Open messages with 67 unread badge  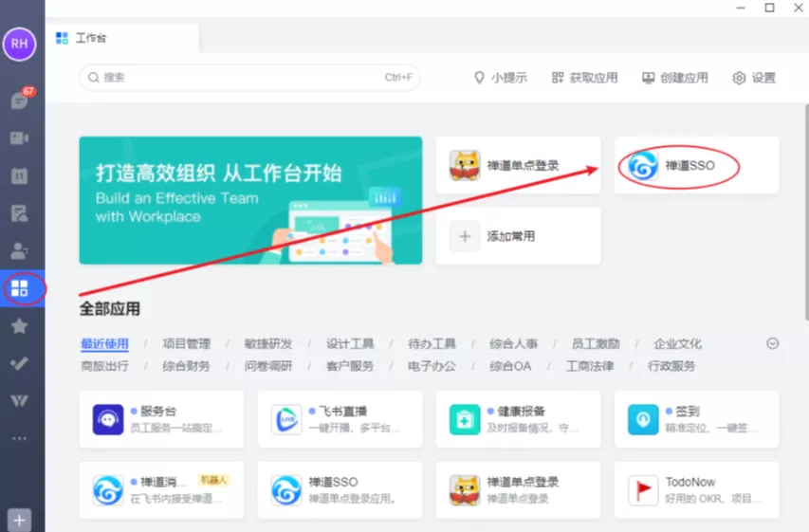coord(20,100)
